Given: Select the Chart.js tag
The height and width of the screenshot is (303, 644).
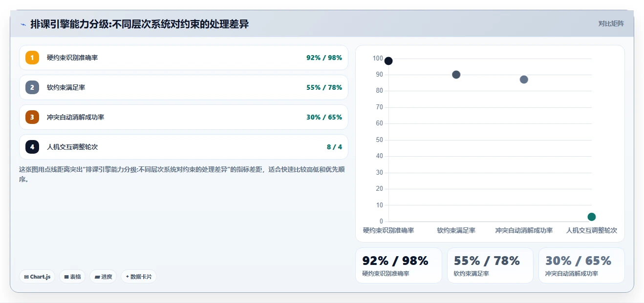Looking at the screenshot, I should 37,277.
